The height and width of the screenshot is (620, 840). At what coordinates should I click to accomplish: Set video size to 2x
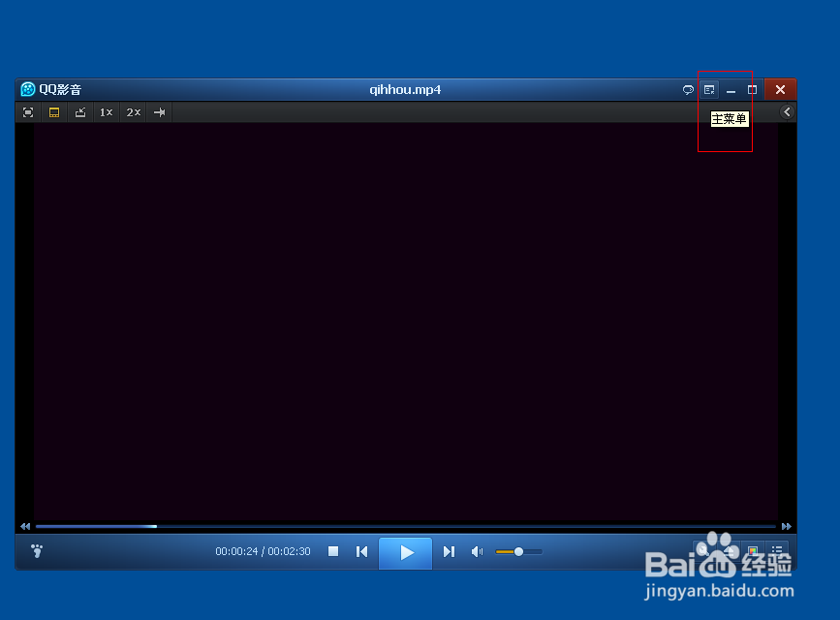133,112
